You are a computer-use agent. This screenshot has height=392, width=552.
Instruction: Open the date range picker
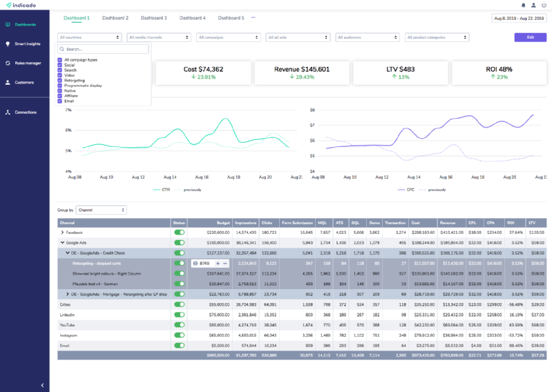(518, 18)
